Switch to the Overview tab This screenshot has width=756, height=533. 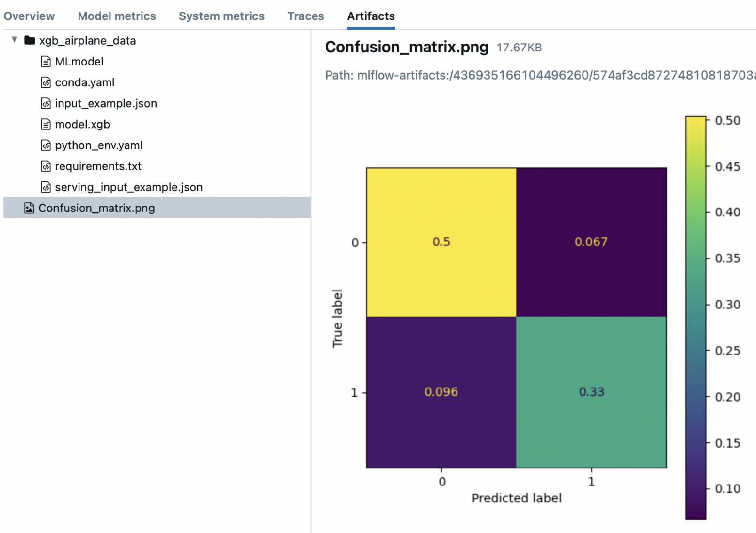29,16
